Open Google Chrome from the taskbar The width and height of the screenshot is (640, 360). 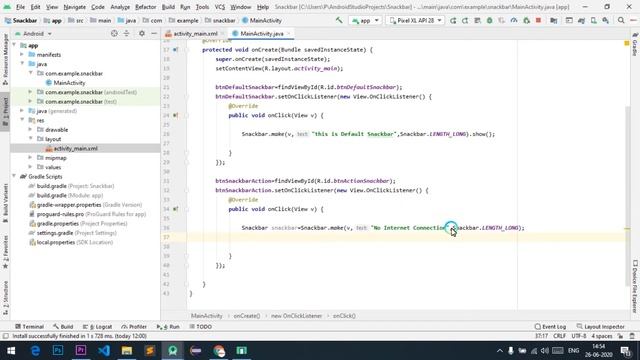pyautogui.click(x=219, y=351)
